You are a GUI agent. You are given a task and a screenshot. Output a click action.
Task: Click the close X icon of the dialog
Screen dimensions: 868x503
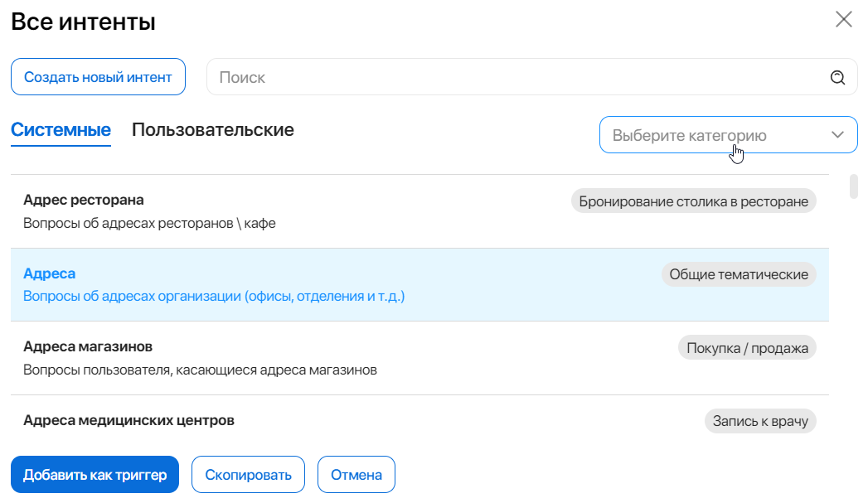point(844,19)
